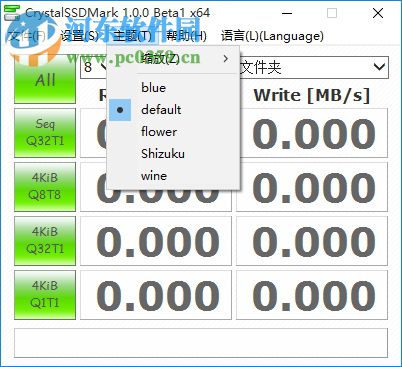Image resolution: width=402 pixels, height=367 pixels.
Task: Launch the 4KiB Q32T1 test
Action: click(x=45, y=241)
